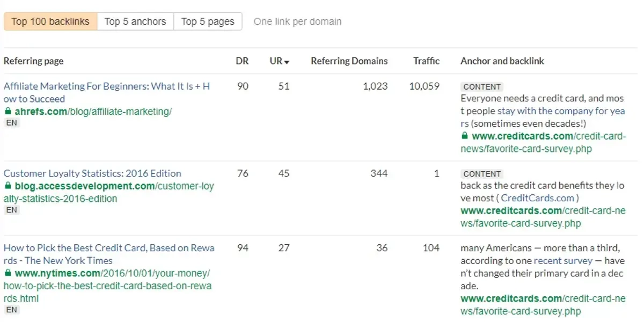644x322 pixels.
Task: Open the Customer Loyalty Statistics: 2016 Edition link
Action: pos(92,173)
